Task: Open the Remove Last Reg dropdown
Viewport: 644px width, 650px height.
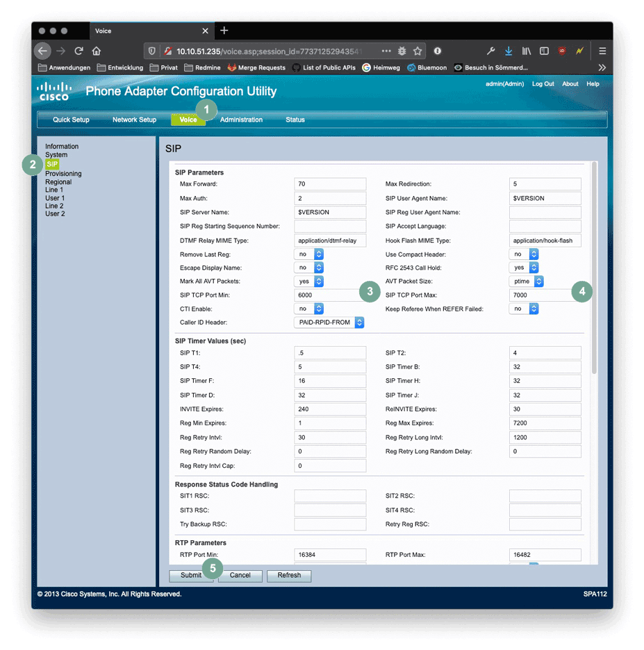Action: click(x=308, y=254)
